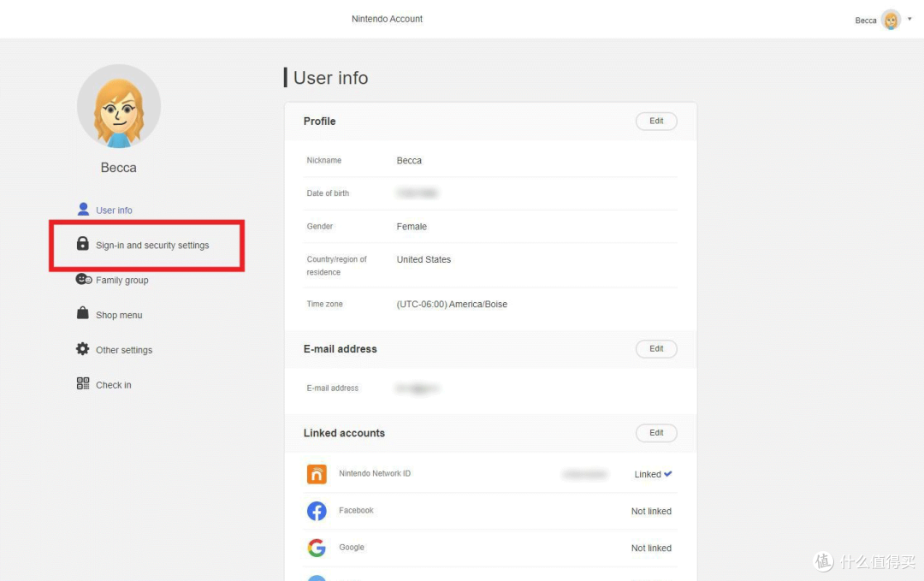Click the QR code Check in icon
924x581 pixels.
83,383
